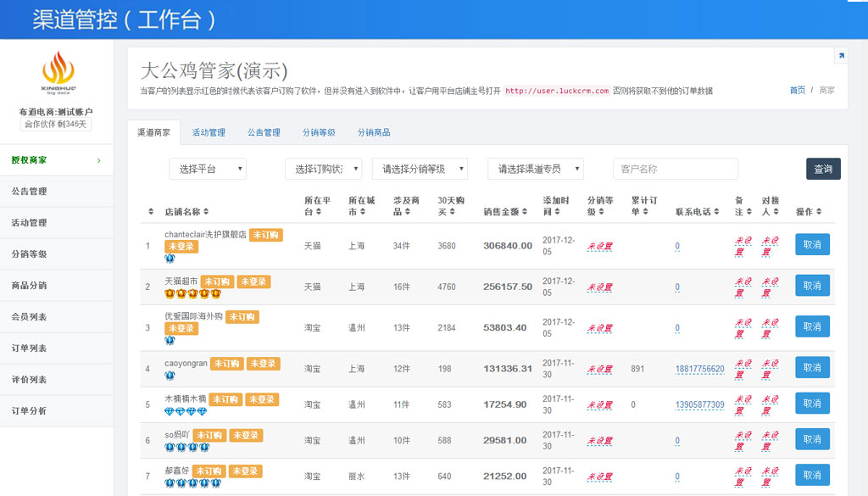Go to 首页 in the breadcrumb
Screen dimensions: 868x496
tap(797, 90)
